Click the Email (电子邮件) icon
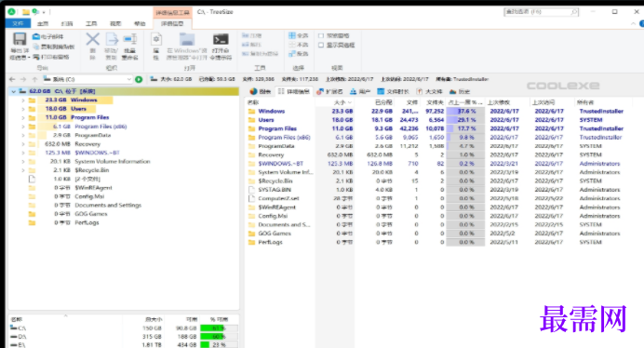Image resolution: width=644 pixels, height=348 pixels. [x=36, y=36]
